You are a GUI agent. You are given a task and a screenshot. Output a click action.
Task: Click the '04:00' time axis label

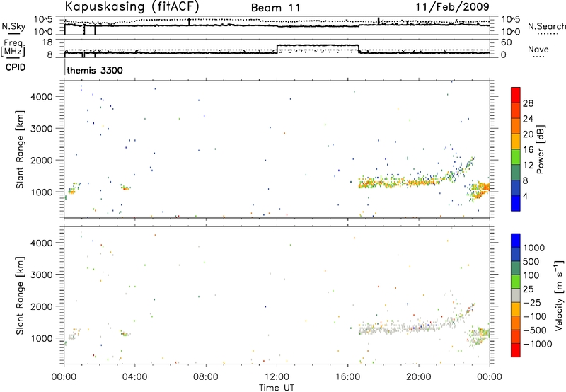[x=135, y=377]
